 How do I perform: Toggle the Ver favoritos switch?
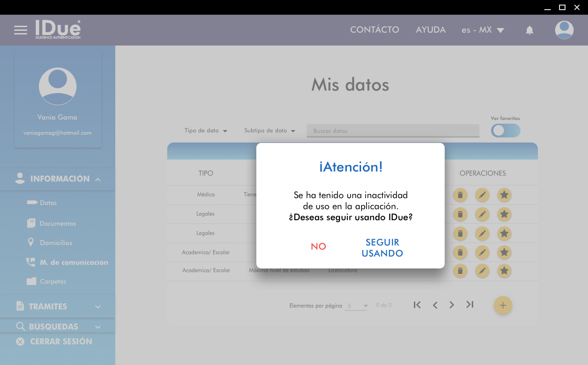tap(505, 131)
